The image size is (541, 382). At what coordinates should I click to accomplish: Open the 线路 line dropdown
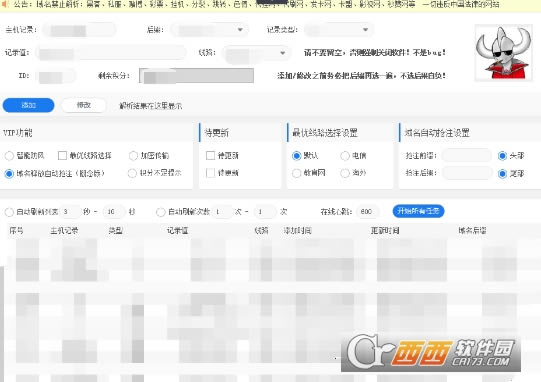point(256,53)
